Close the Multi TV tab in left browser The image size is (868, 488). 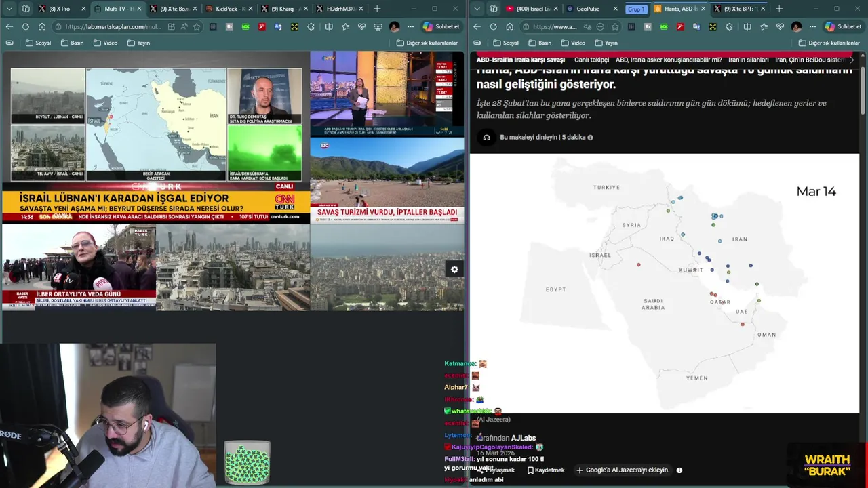(139, 9)
